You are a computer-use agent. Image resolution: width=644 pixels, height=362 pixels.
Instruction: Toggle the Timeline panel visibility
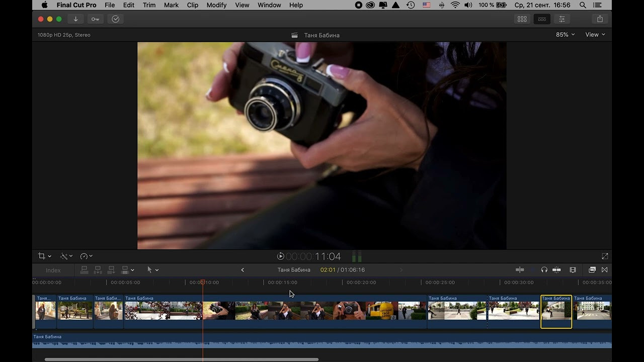point(542,19)
